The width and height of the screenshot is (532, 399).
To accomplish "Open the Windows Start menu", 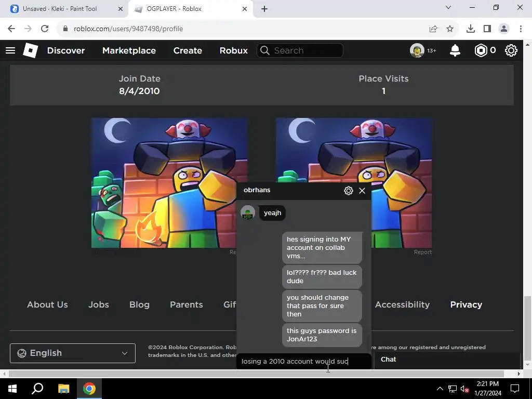I will [x=12, y=389].
